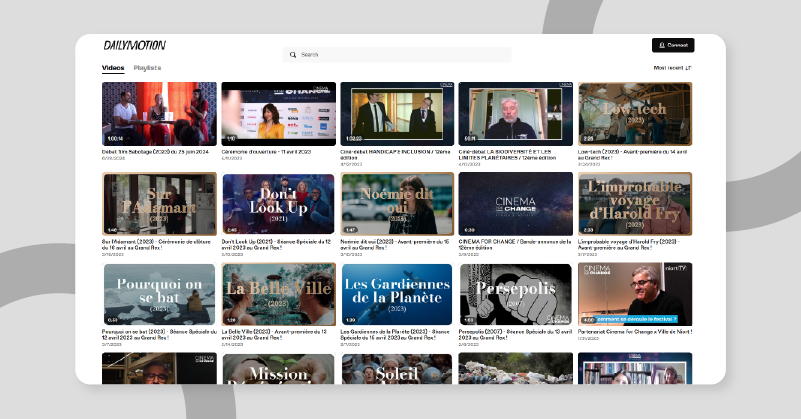Click the Noémie dit oui (2023) title link
The width and height of the screenshot is (801, 419).
coord(394,245)
